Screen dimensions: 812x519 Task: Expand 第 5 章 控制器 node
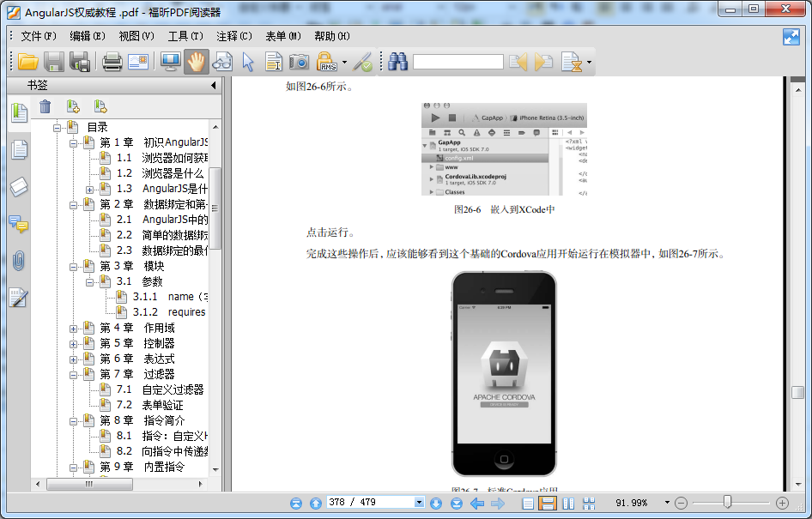tap(74, 344)
